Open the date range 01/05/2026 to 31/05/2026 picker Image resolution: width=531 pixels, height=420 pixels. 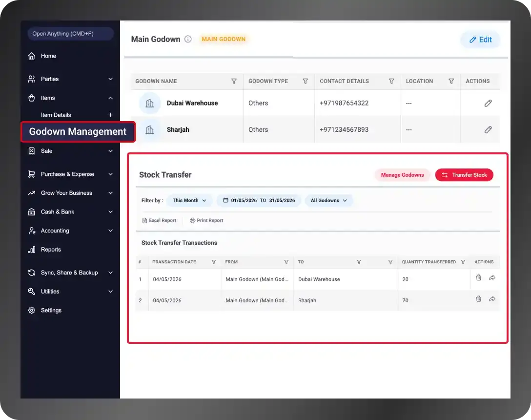tap(259, 200)
